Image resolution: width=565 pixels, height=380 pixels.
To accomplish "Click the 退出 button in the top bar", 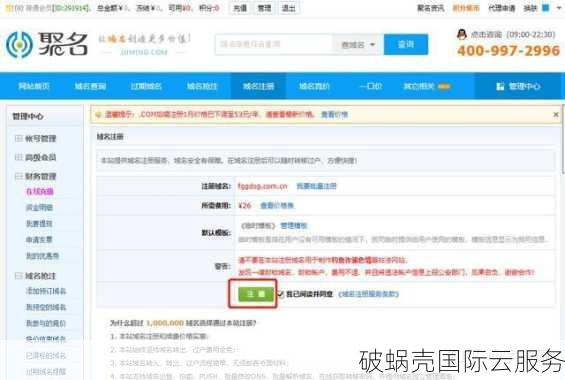I will (x=289, y=8).
